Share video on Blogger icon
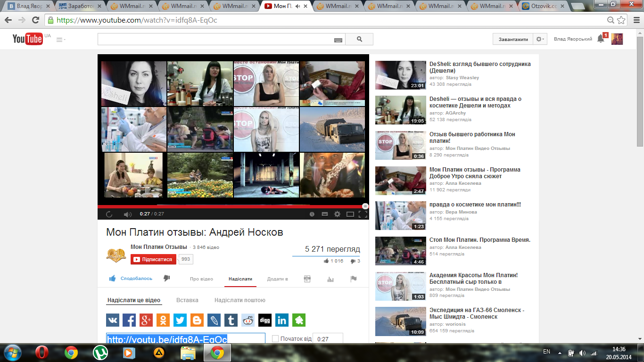The image size is (644, 362). click(x=197, y=320)
